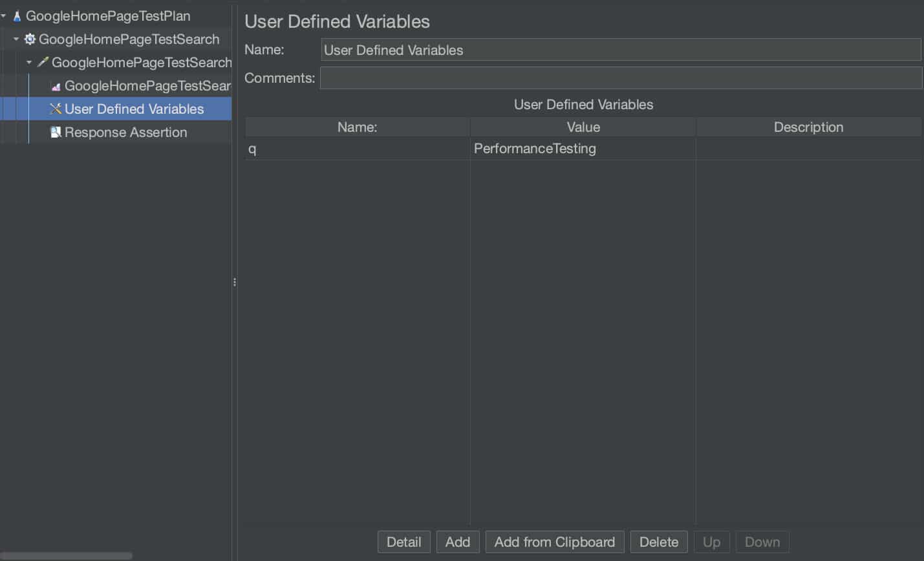
Task: Click the User Defined Variables tools icon
Action: pyautogui.click(x=56, y=109)
